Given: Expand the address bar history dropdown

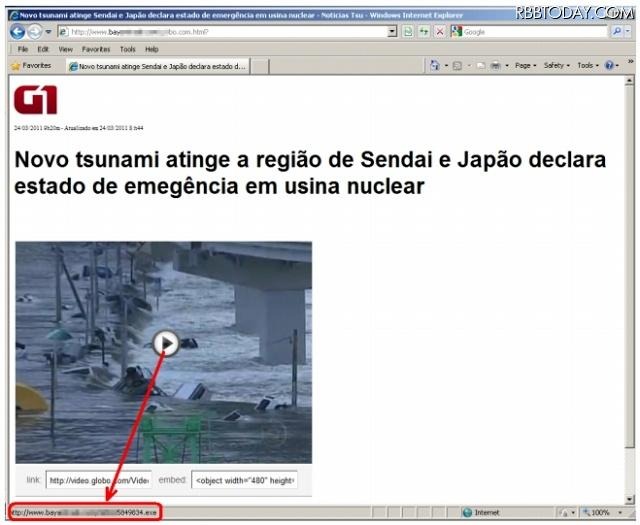Looking at the screenshot, I should point(393,32).
